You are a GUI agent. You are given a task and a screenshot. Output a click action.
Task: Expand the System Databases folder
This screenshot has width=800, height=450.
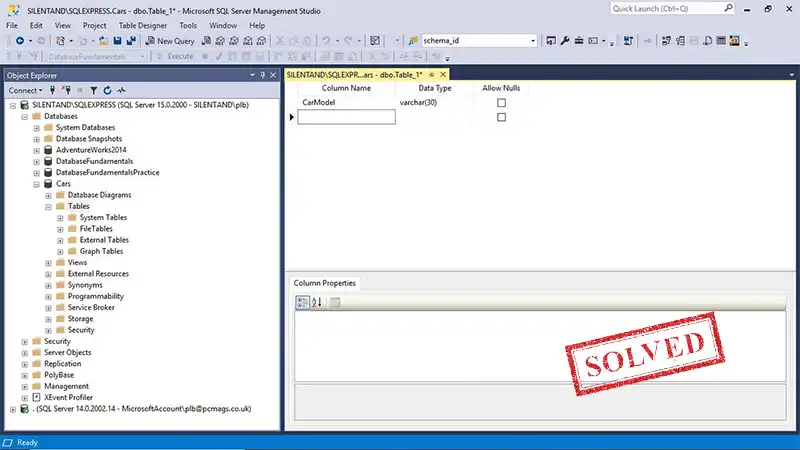pyautogui.click(x=36, y=128)
